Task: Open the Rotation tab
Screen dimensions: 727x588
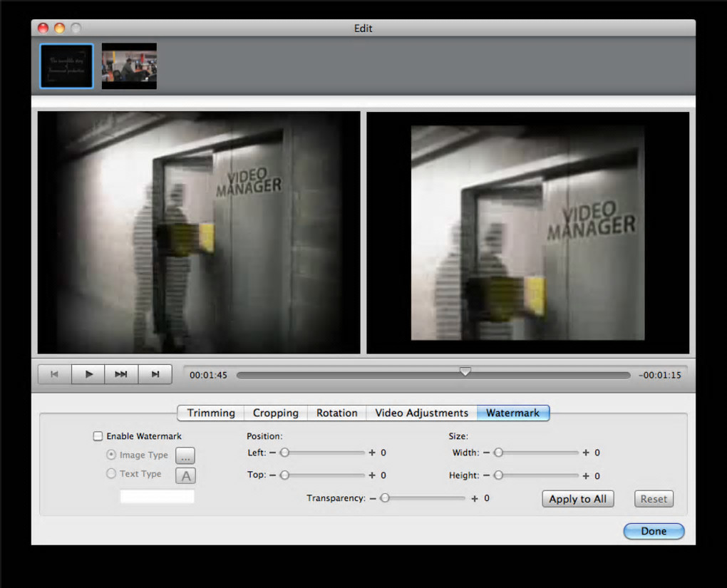Action: 337,413
